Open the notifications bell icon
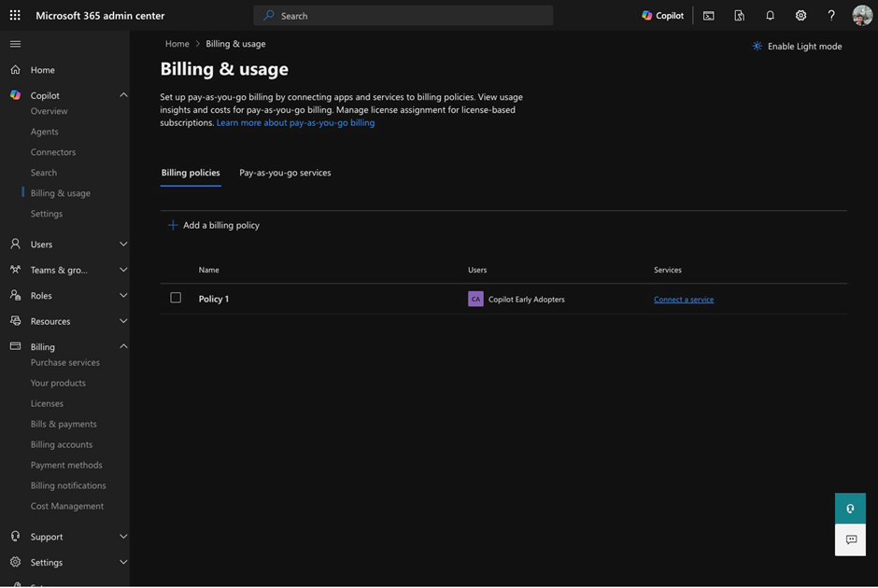This screenshot has width=878, height=588. tap(770, 15)
